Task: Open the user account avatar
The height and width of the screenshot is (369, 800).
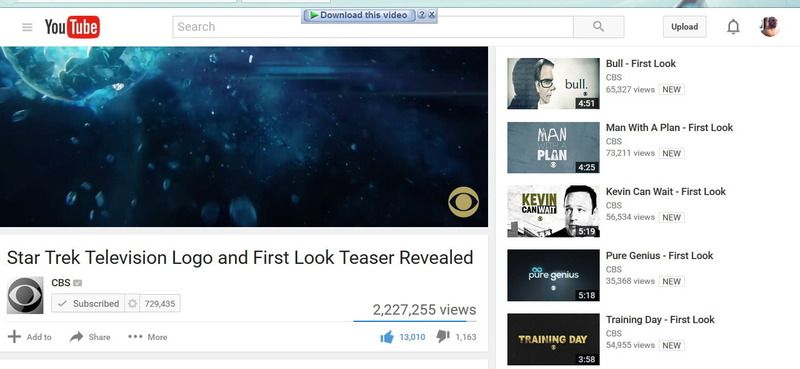Action: (769, 27)
